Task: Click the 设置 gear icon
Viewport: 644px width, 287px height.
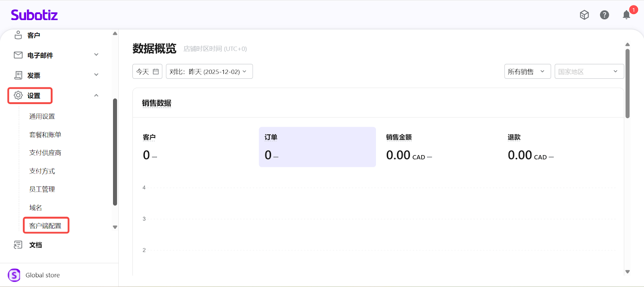Action: point(18,95)
